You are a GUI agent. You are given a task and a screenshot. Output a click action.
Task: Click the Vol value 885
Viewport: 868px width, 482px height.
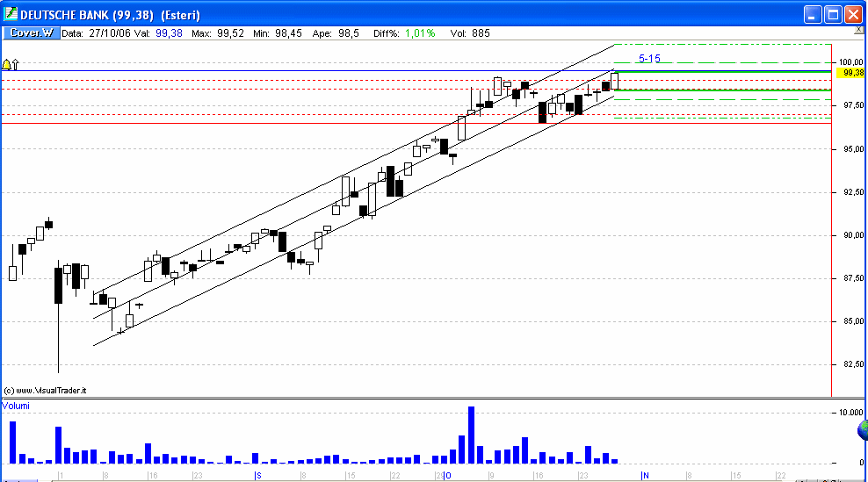tap(481, 33)
